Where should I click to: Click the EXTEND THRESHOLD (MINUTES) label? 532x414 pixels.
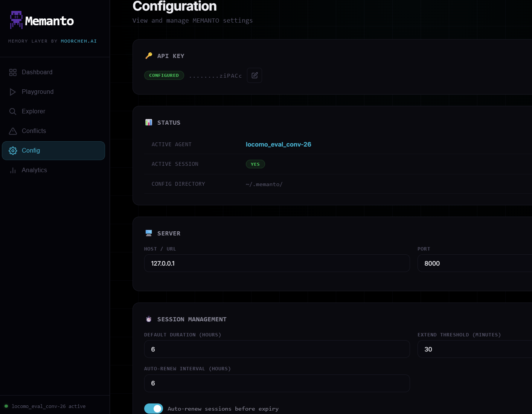[459, 335]
